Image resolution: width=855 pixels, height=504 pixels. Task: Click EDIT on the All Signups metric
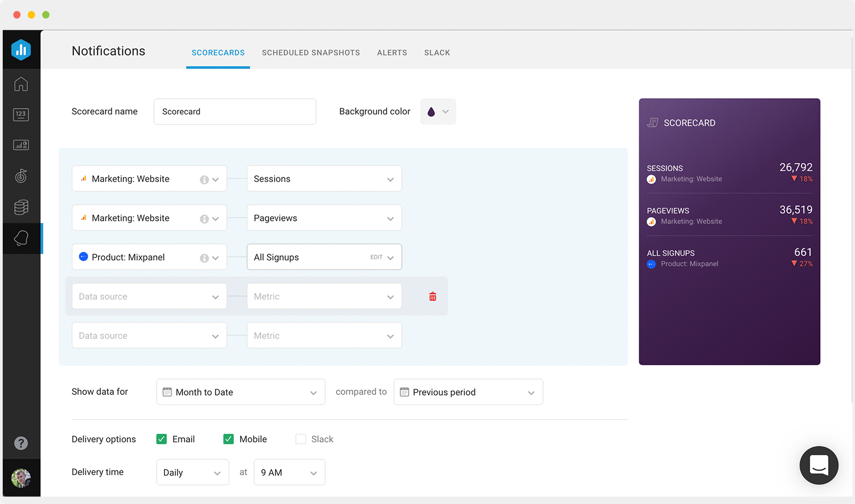(x=377, y=257)
